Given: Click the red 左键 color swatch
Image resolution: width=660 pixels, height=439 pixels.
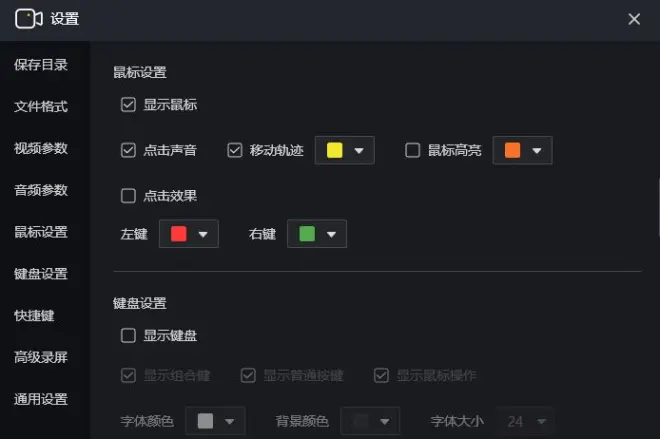Looking at the screenshot, I should coord(179,234).
